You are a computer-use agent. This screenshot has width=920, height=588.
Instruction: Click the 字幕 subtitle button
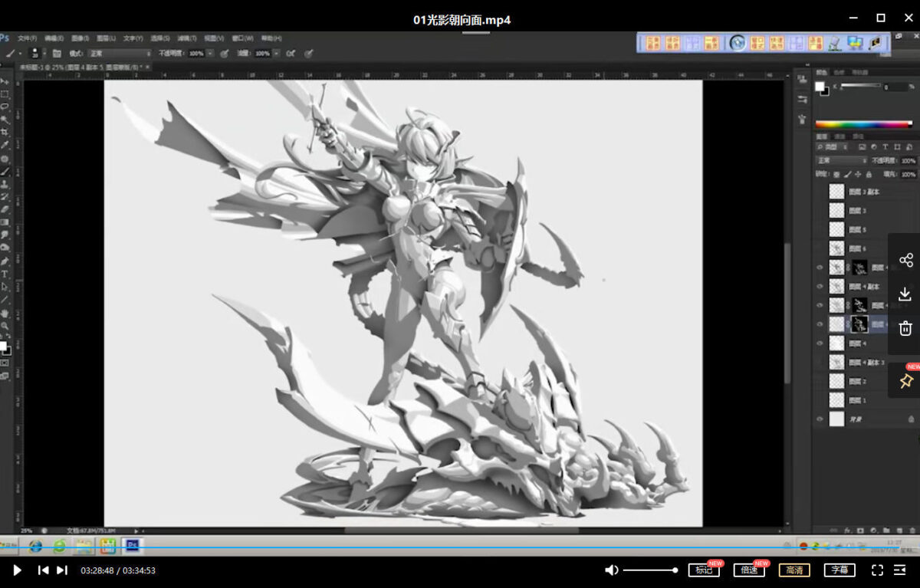pyautogui.click(x=839, y=570)
